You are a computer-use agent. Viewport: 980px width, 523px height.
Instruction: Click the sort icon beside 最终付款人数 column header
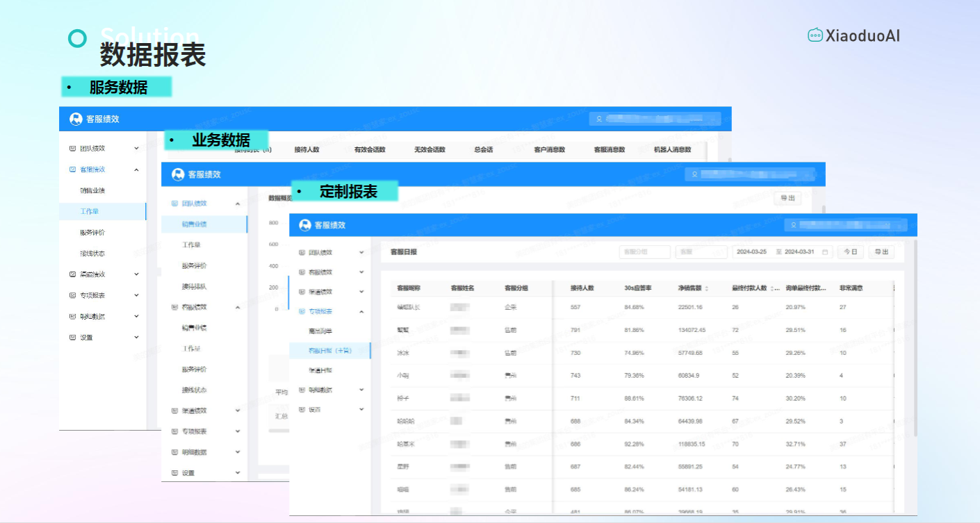pyautogui.click(x=772, y=288)
